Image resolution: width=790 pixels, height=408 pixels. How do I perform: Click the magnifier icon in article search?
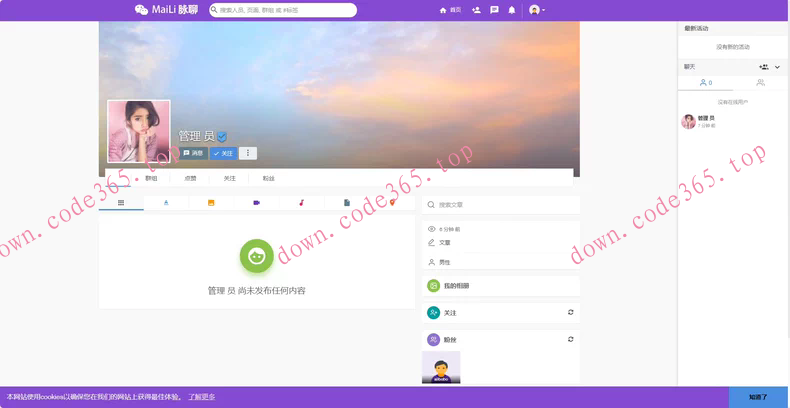coord(431,205)
